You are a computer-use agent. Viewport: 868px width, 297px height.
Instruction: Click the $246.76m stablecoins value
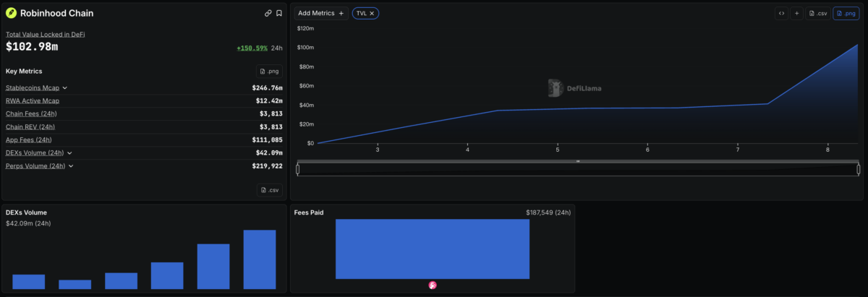[x=267, y=87]
